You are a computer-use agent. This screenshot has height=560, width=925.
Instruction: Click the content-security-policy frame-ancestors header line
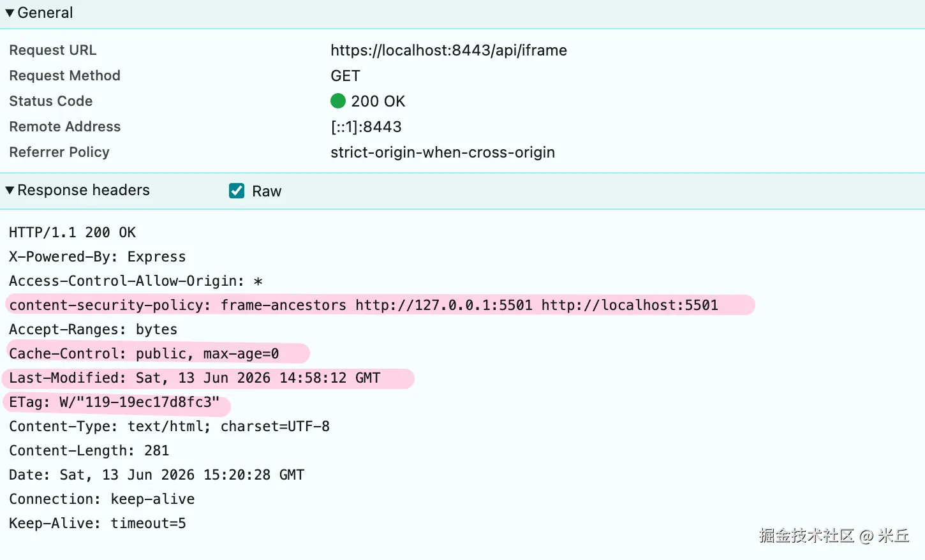364,305
